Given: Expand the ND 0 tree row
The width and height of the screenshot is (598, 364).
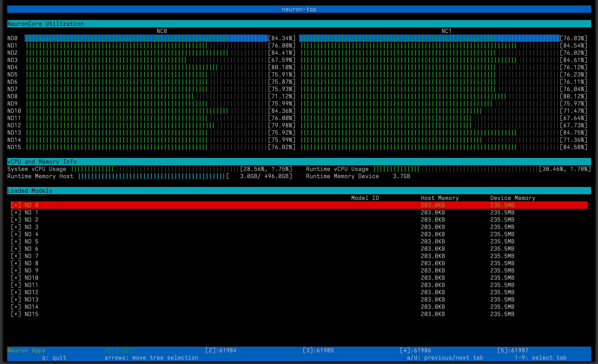Looking at the screenshot, I should tap(16, 205).
